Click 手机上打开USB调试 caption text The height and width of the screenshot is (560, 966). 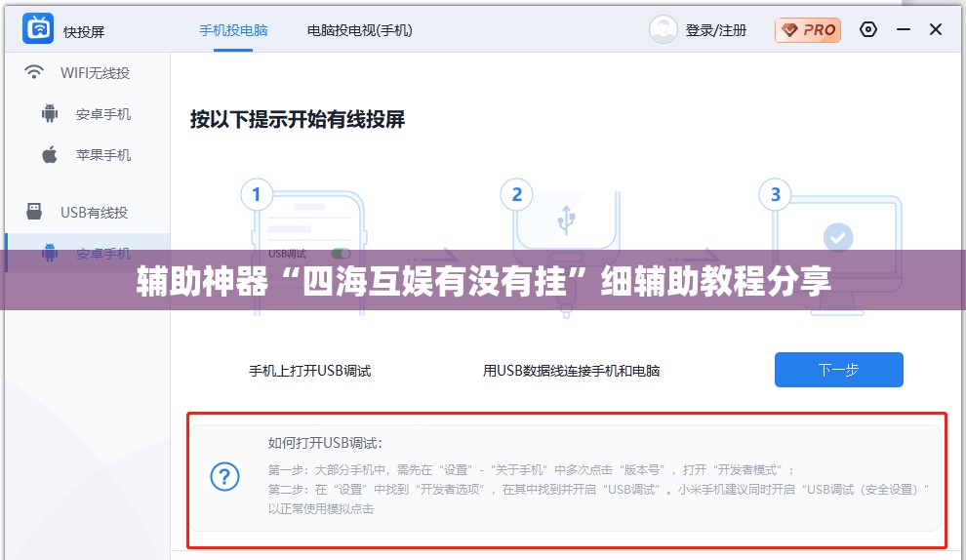[x=310, y=371]
